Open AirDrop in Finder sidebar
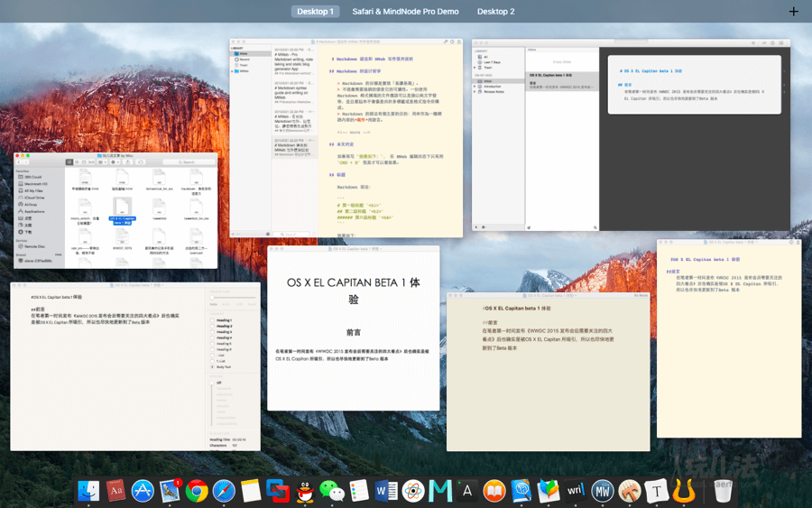 (31, 205)
